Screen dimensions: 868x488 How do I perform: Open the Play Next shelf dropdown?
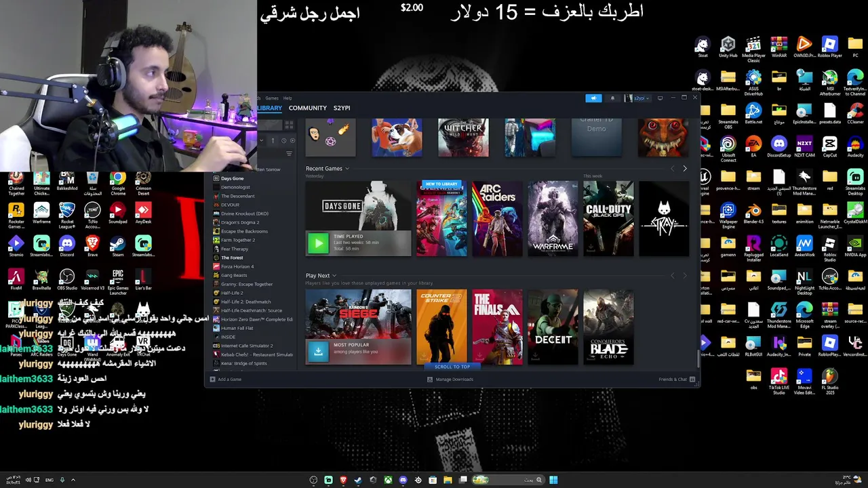334,276
